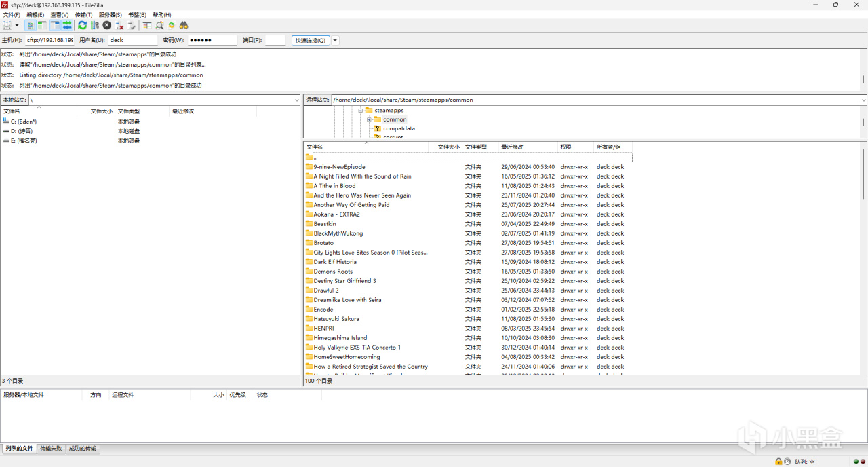Disconnect from the current server
Viewport: 868px width, 467px height.
[119, 25]
